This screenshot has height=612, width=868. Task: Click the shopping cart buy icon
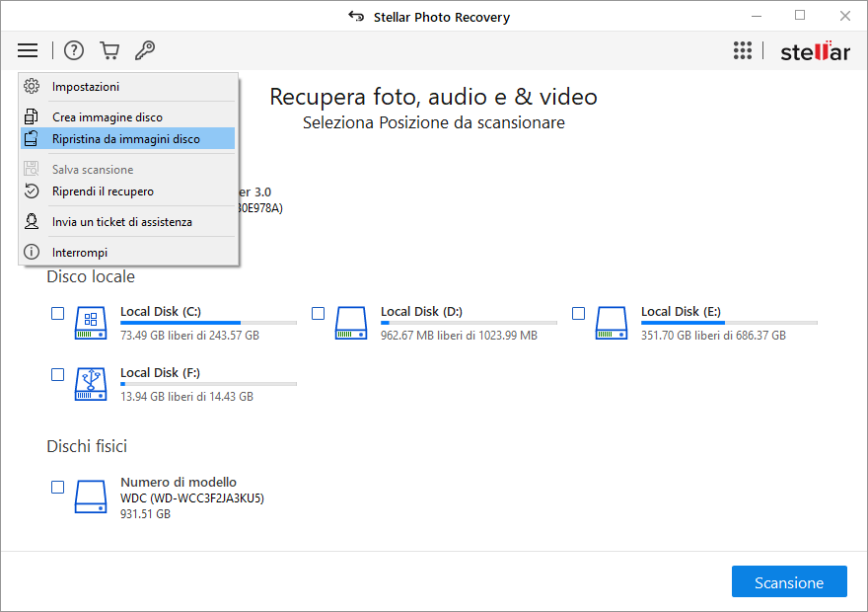[x=109, y=50]
